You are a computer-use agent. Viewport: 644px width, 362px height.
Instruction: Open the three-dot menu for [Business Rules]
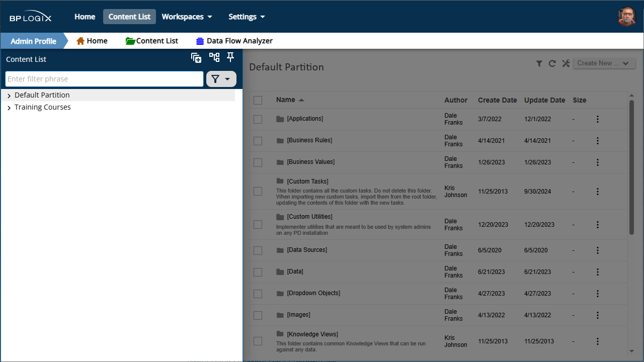(x=598, y=141)
